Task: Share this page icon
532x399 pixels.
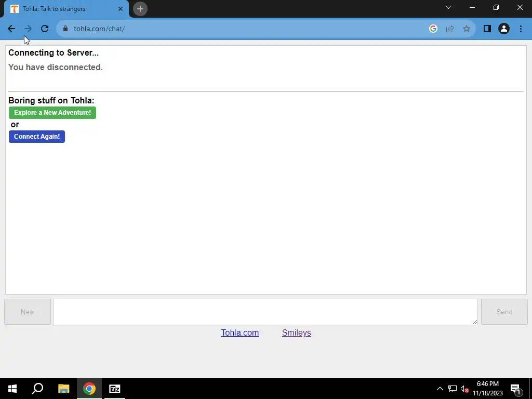Action: 450,29
